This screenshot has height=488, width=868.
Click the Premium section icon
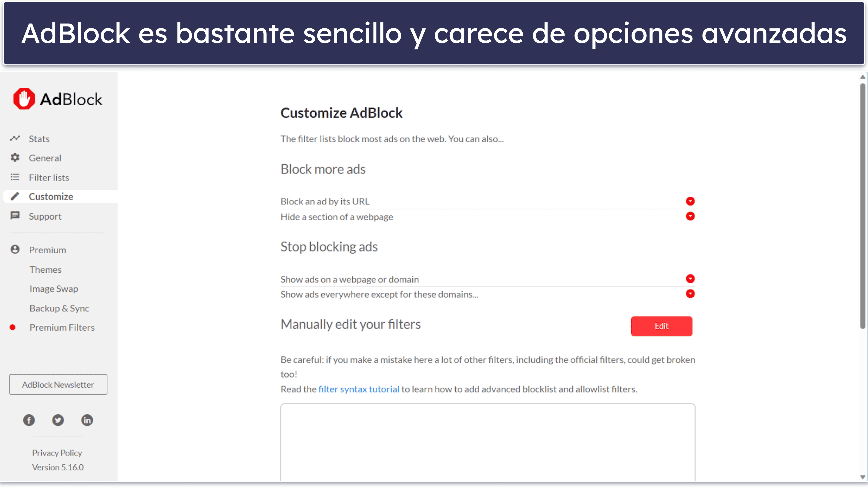(x=16, y=249)
